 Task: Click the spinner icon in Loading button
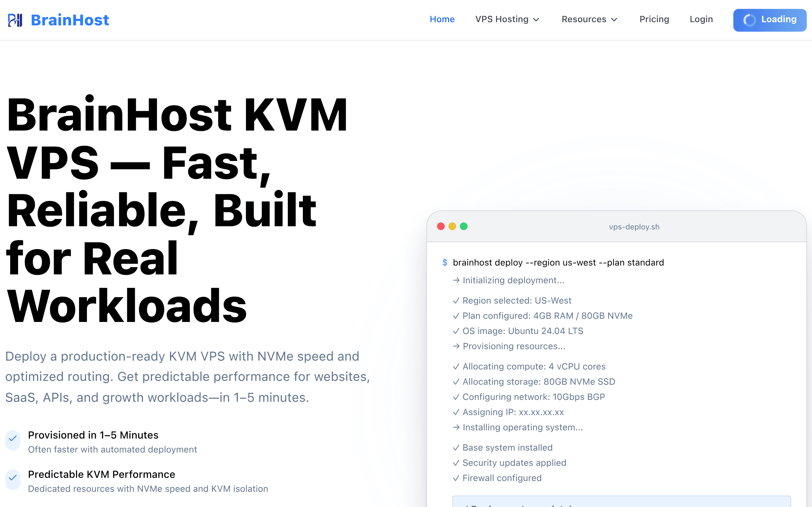(750, 20)
